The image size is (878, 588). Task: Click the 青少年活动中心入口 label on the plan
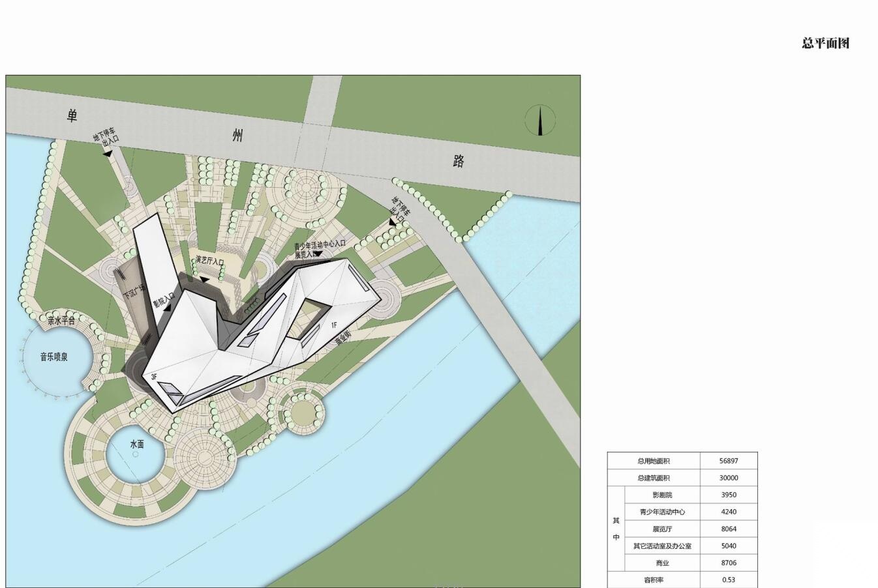click(x=320, y=246)
